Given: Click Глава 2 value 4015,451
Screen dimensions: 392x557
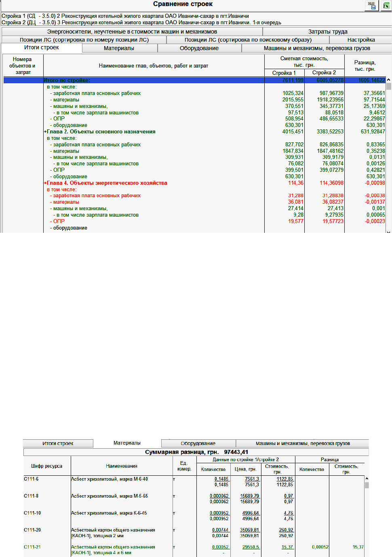Looking at the screenshot, I should tap(293, 132).
